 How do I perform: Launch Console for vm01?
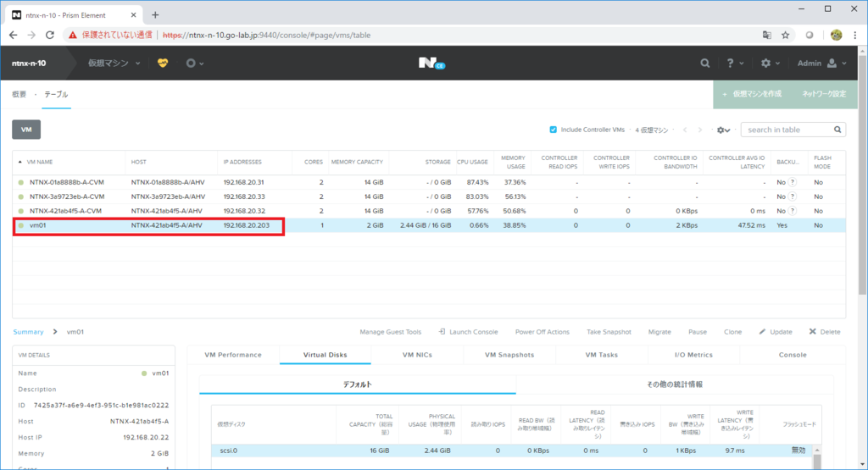point(468,332)
